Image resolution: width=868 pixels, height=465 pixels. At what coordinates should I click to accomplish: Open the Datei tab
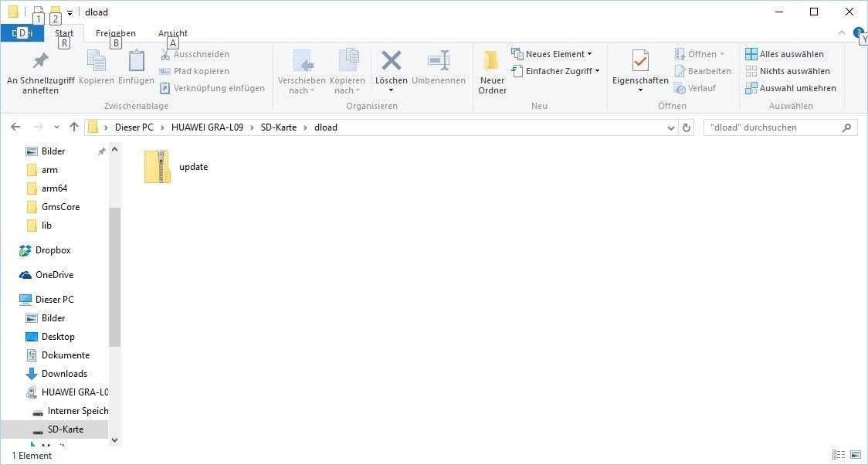click(x=22, y=33)
